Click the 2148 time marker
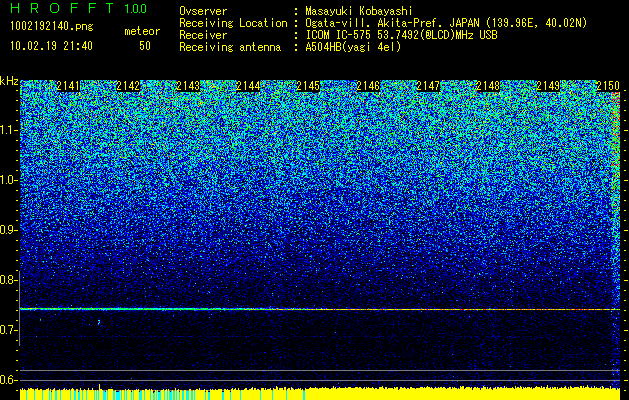The image size is (629, 400). pos(488,86)
